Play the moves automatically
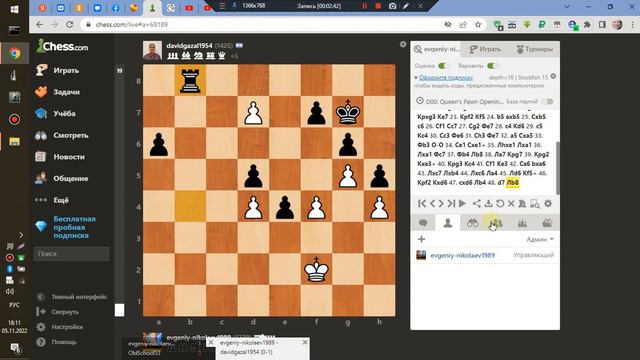The image size is (640, 360). (x=462, y=203)
